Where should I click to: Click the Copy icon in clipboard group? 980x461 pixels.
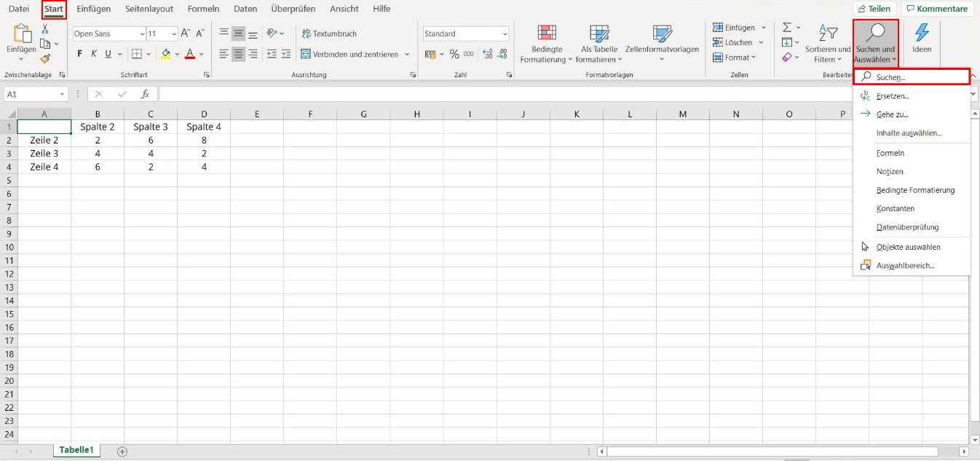coord(44,44)
